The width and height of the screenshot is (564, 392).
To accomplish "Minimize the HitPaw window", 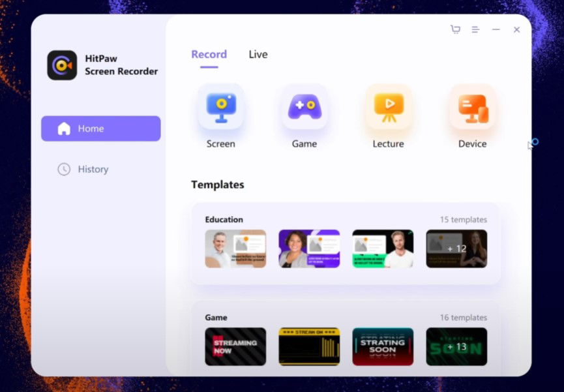I will click(x=496, y=29).
